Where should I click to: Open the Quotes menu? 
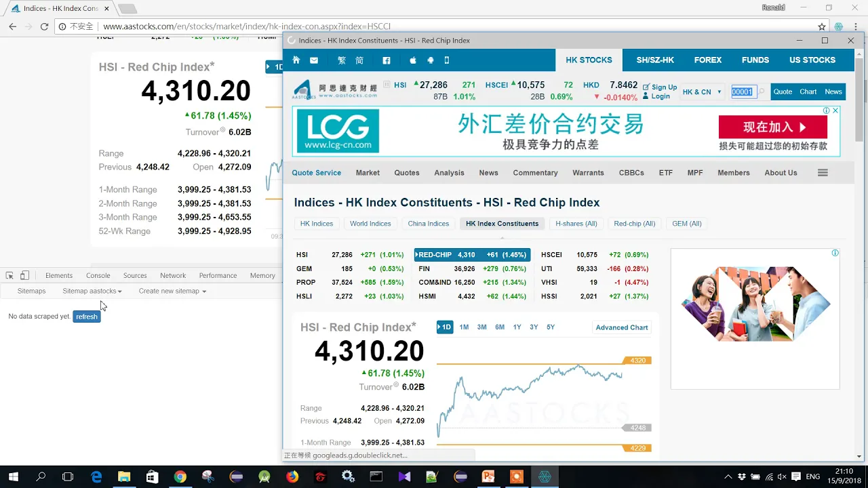407,173
